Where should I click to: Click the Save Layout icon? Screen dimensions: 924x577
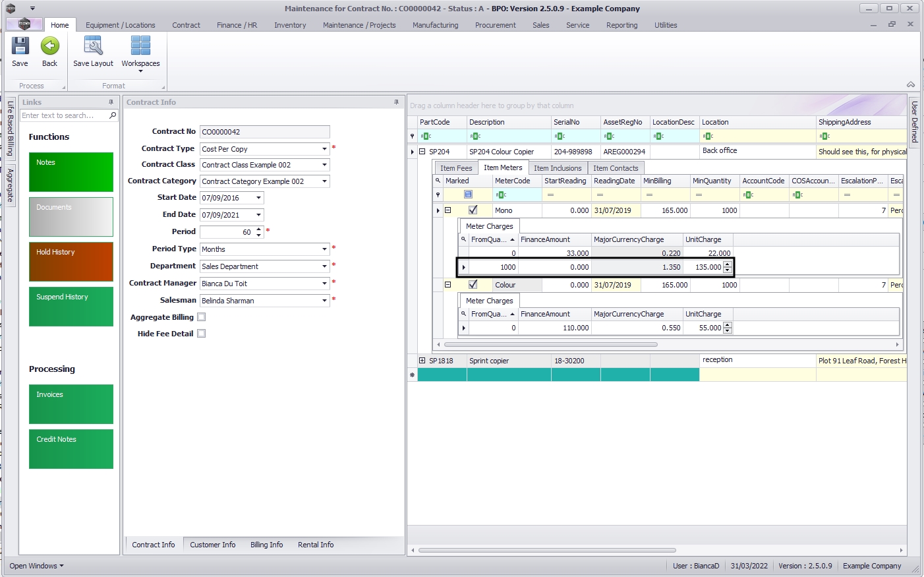[x=93, y=47]
